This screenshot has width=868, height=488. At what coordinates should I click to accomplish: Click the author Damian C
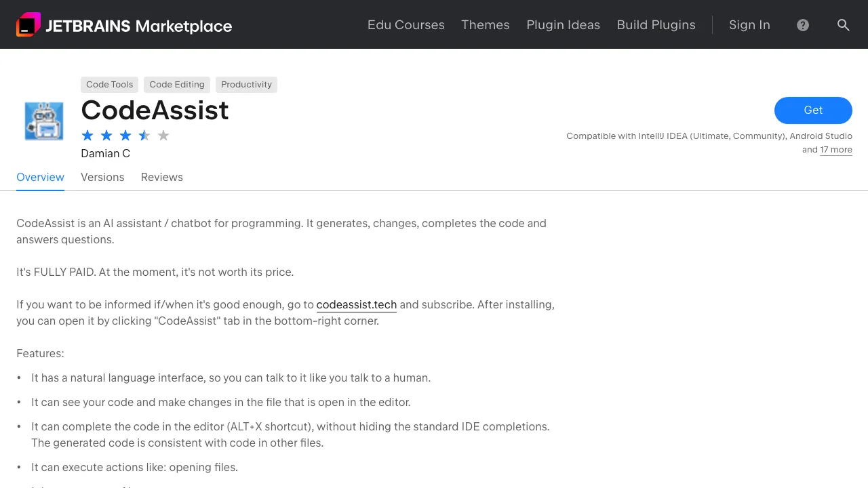click(105, 153)
